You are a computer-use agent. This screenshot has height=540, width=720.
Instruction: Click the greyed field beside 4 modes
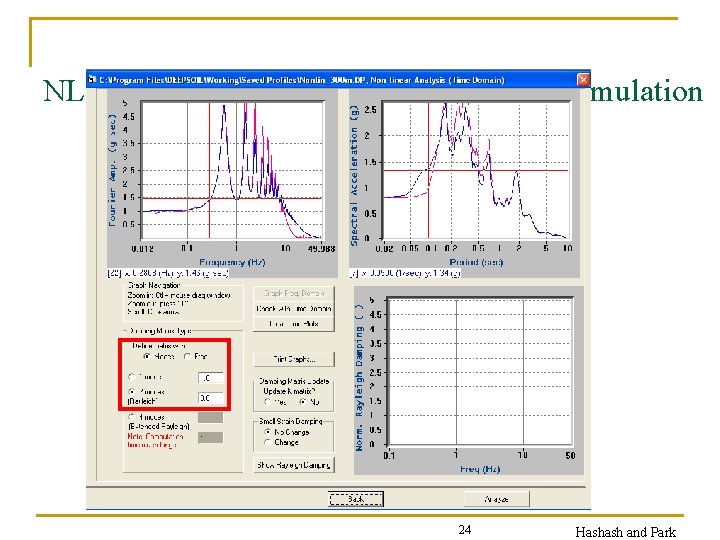pos(211,417)
